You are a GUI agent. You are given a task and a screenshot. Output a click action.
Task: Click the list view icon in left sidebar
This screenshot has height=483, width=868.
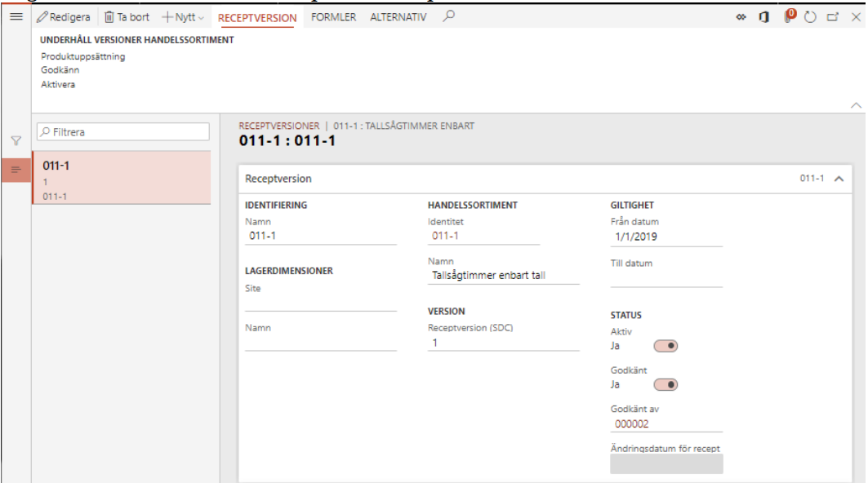pos(16,170)
